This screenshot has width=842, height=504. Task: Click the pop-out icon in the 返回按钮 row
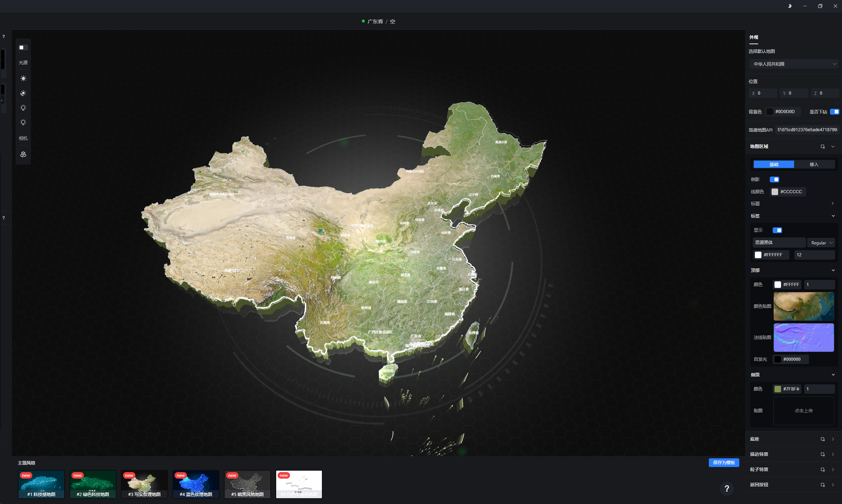823,485
